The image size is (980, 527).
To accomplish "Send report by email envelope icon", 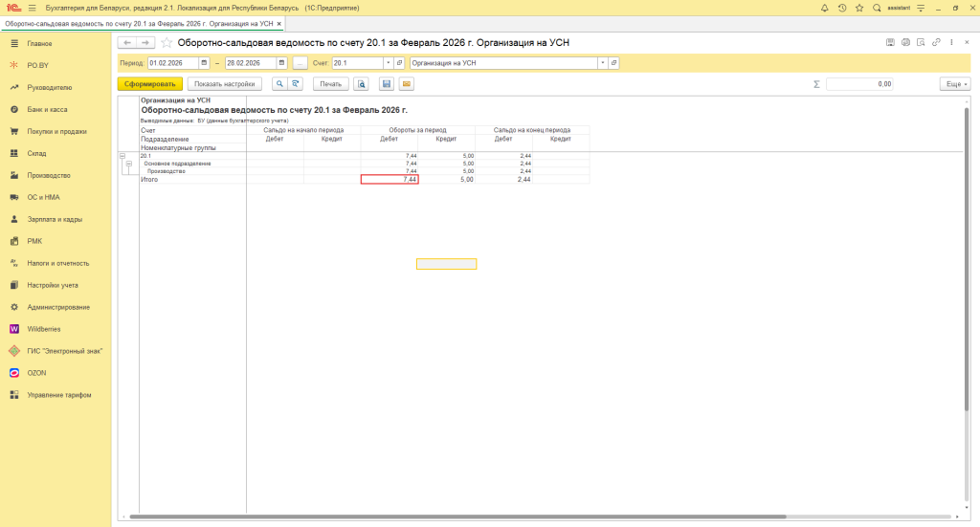I will (406, 84).
